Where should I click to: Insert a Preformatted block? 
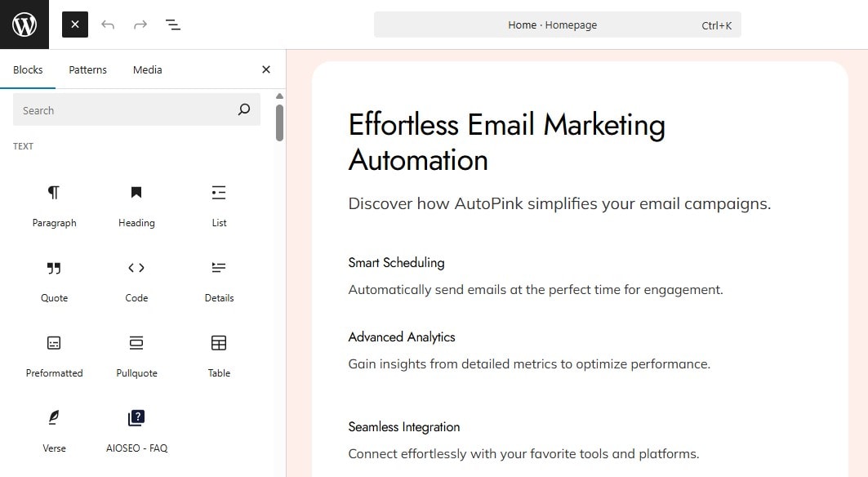(x=54, y=356)
